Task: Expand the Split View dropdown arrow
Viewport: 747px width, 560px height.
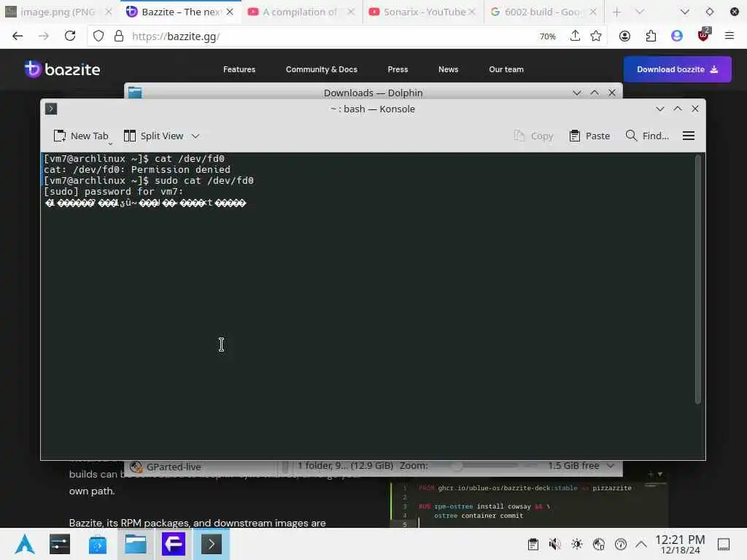Action: [196, 136]
